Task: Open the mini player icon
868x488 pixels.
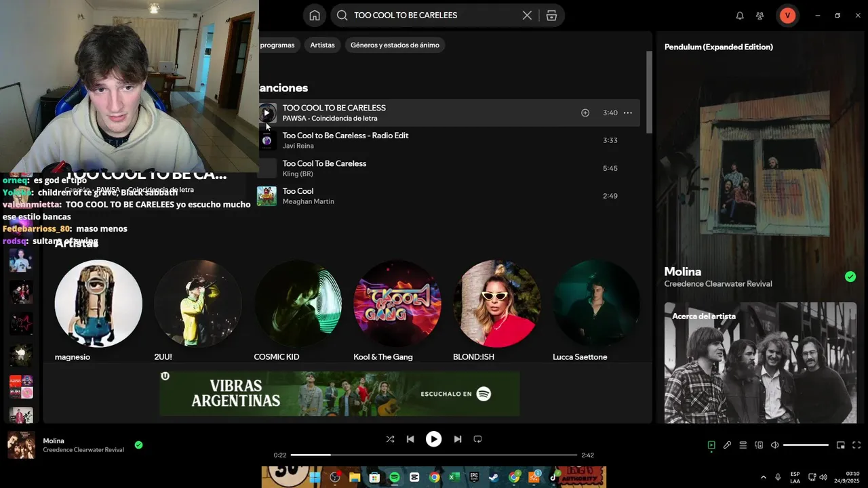Action: 841,445
